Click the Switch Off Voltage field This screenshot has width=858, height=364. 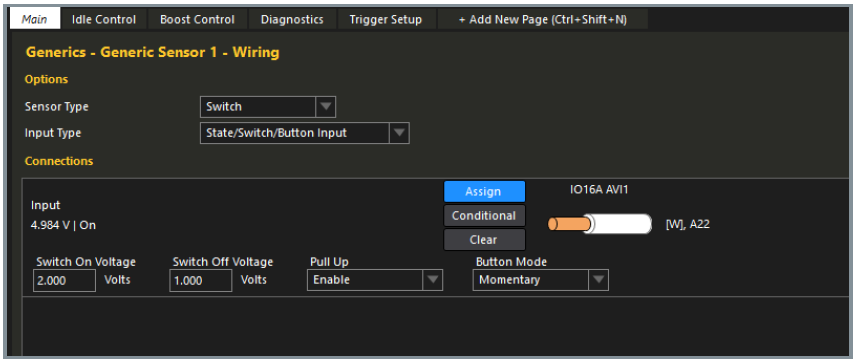[x=201, y=281]
